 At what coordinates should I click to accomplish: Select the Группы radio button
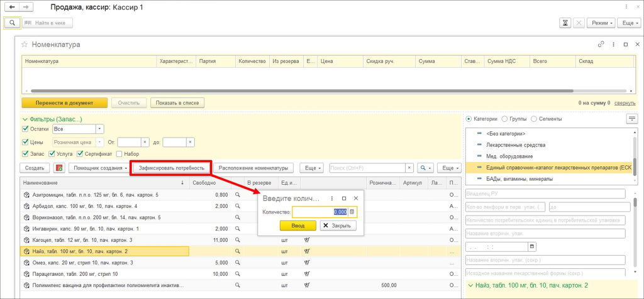coord(504,119)
